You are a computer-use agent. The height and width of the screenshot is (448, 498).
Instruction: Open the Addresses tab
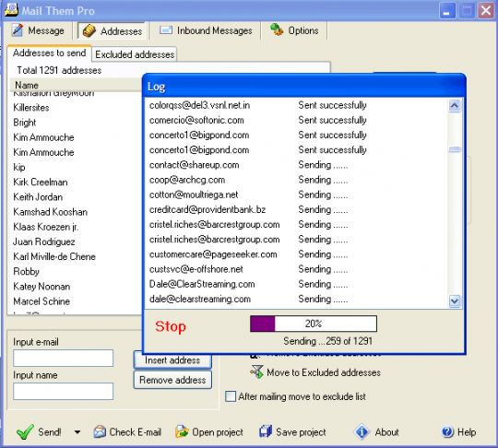click(x=113, y=30)
